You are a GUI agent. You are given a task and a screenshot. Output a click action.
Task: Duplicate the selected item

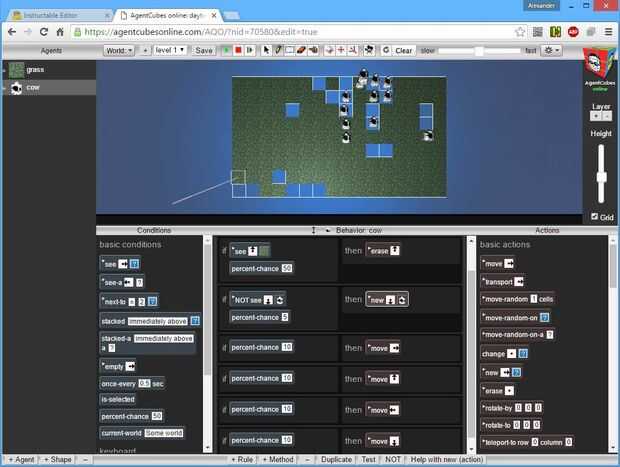point(336,459)
